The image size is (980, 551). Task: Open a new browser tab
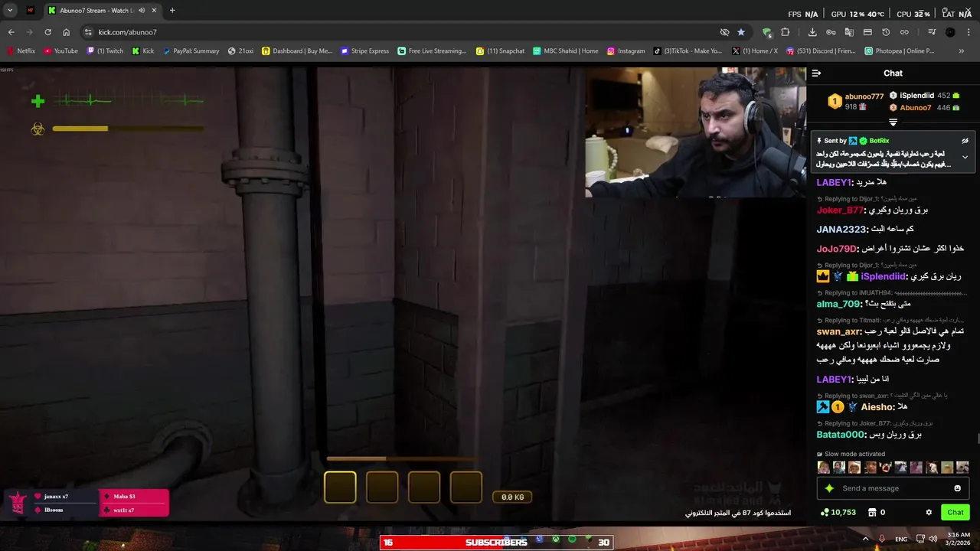pos(171,11)
